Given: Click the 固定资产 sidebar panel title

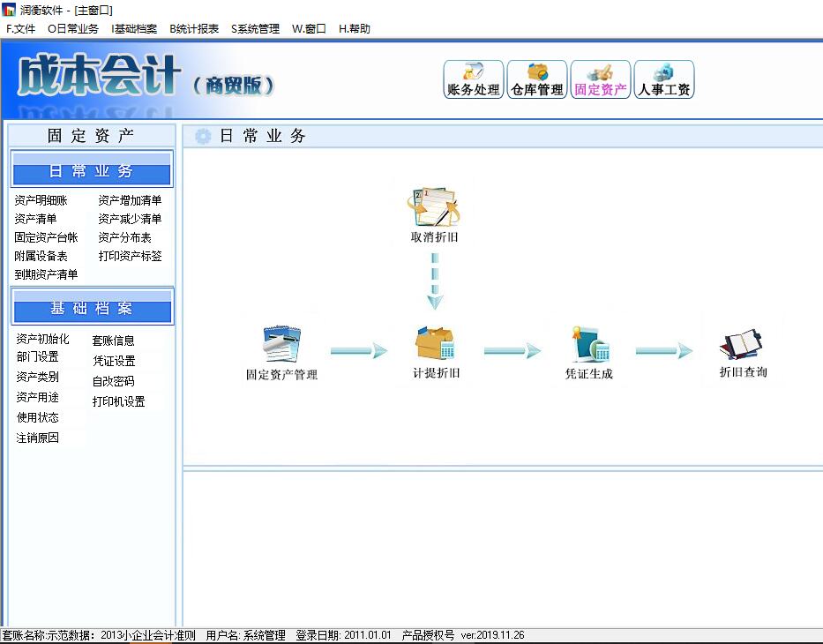Looking at the screenshot, I should point(92,135).
